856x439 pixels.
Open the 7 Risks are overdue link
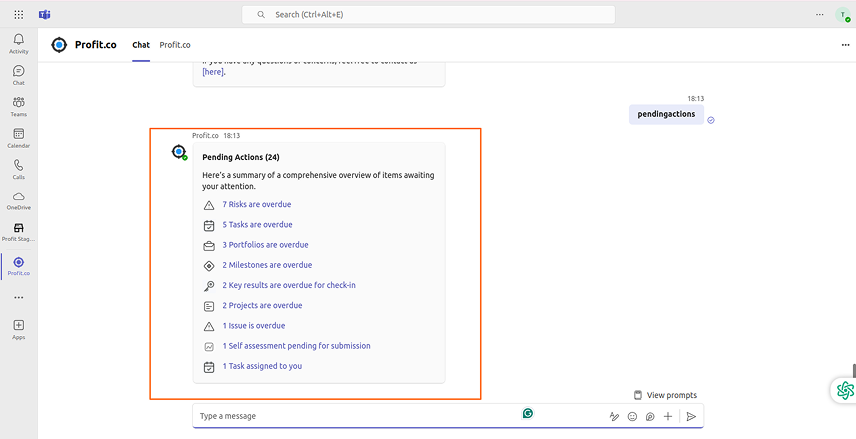(257, 204)
